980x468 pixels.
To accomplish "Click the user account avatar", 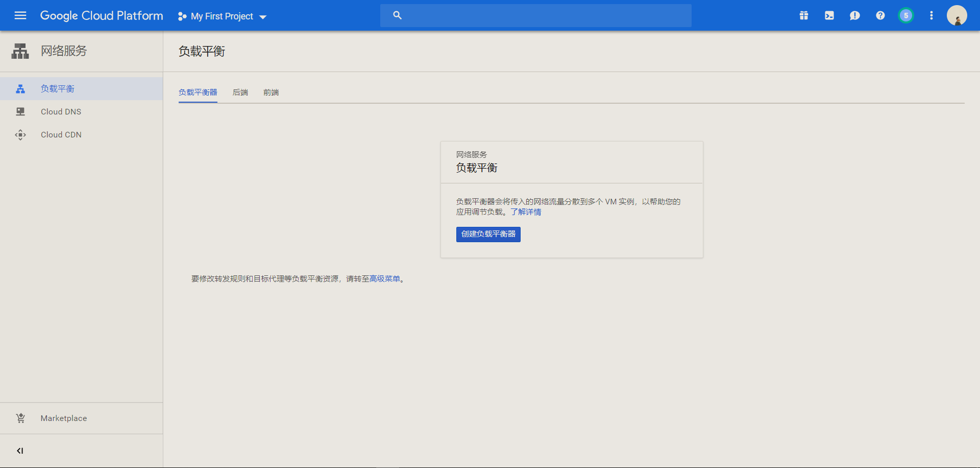I will tap(957, 15).
